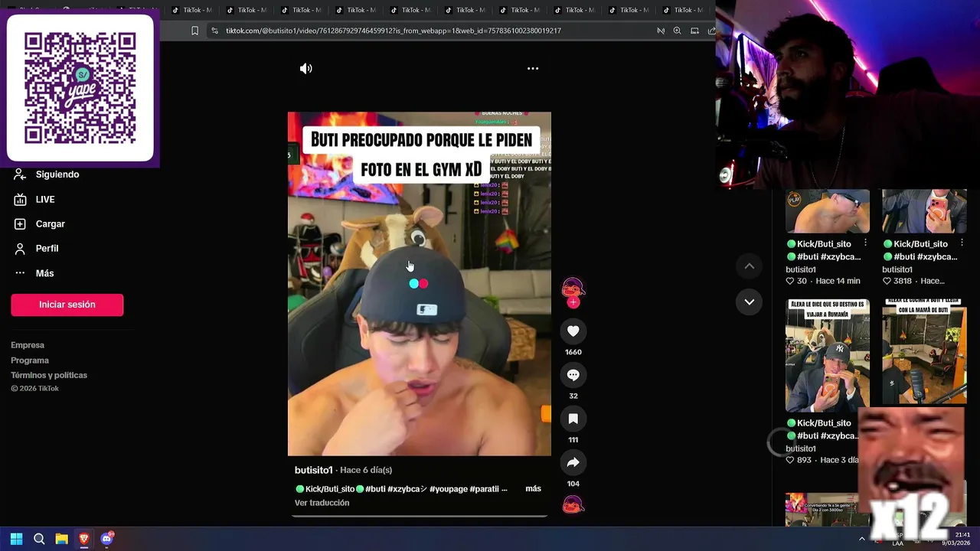This screenshot has height=551, width=980.
Task: Open butisito1's avatar beside the video
Action: point(573,288)
